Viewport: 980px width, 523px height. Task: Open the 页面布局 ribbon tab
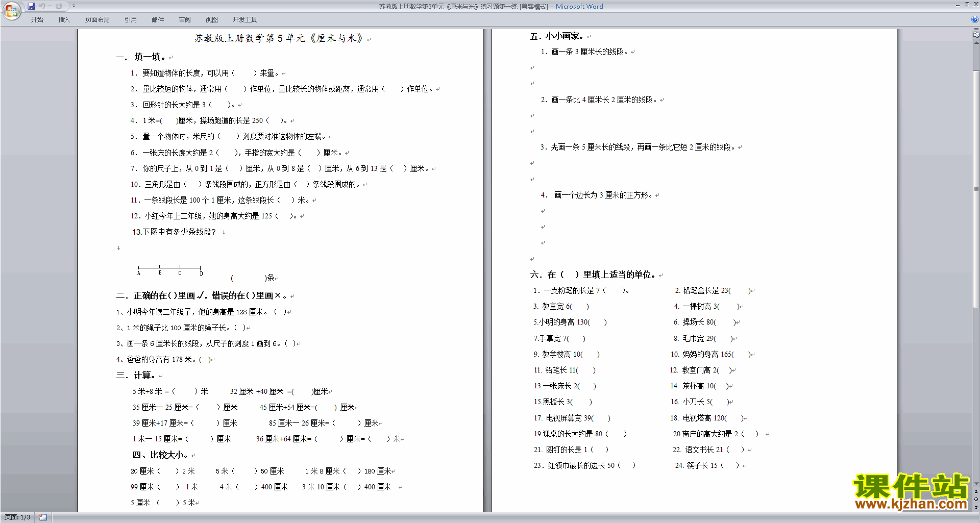[x=97, y=19]
